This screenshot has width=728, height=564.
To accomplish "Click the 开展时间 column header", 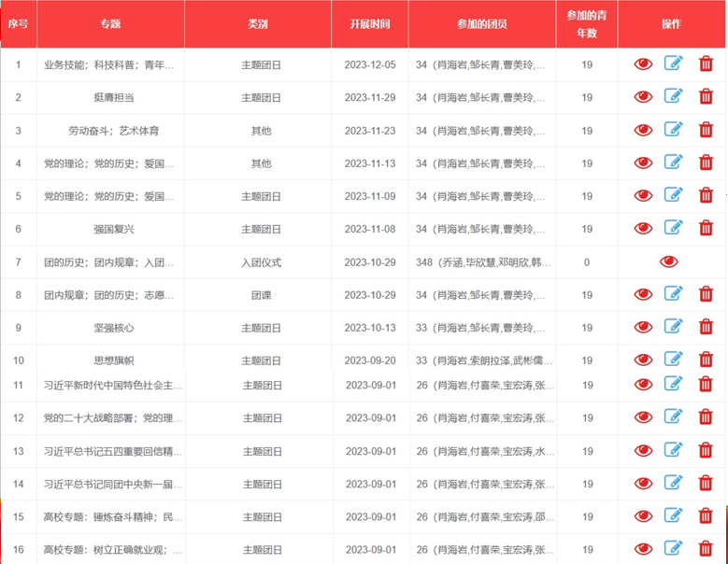I will 370,24.
